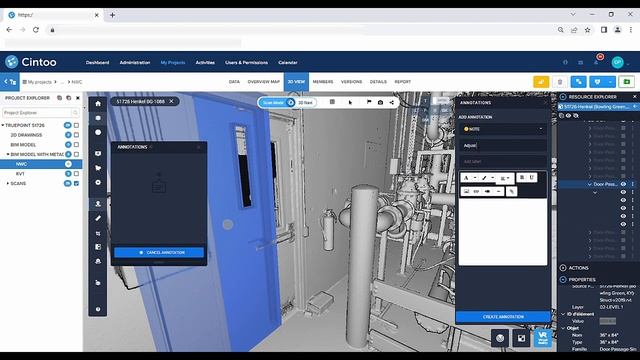Open the Calendar page
The image size is (640, 360).
tap(288, 62)
